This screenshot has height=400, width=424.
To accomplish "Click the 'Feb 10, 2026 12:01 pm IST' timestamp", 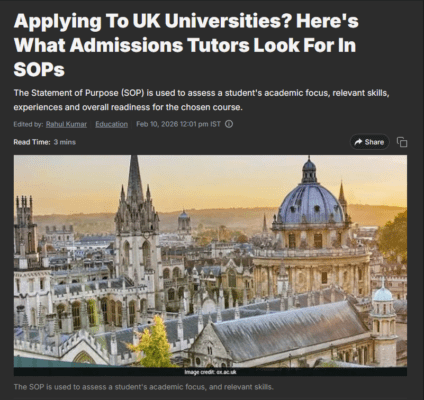I will point(178,124).
